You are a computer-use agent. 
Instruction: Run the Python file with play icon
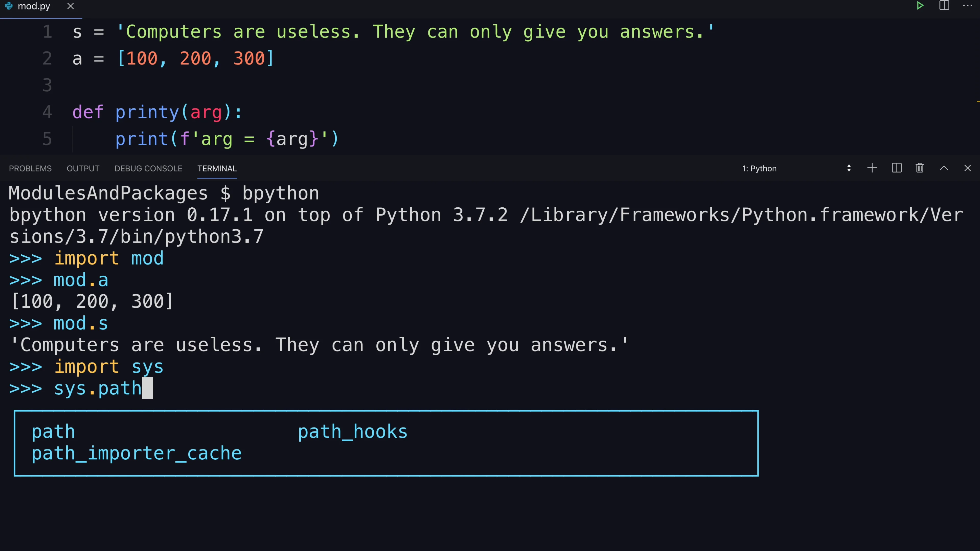tap(920, 6)
